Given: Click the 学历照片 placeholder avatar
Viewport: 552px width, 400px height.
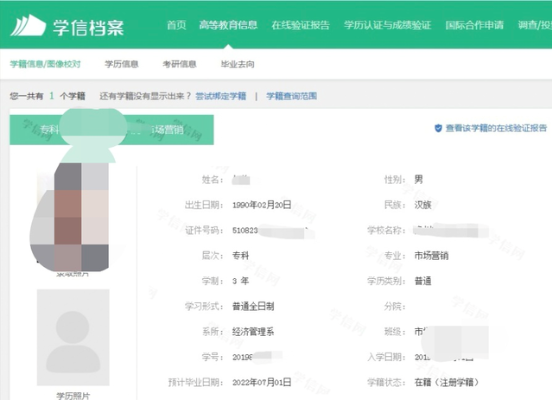Looking at the screenshot, I should [x=73, y=337].
